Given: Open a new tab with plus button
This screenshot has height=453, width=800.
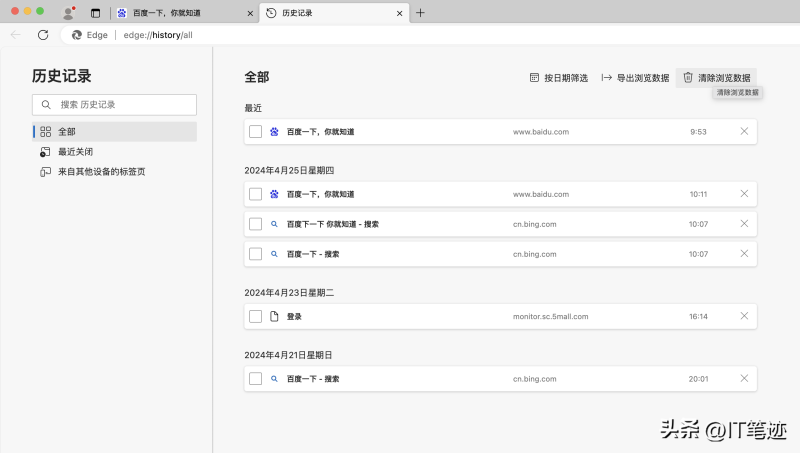Looking at the screenshot, I should pyautogui.click(x=420, y=13).
